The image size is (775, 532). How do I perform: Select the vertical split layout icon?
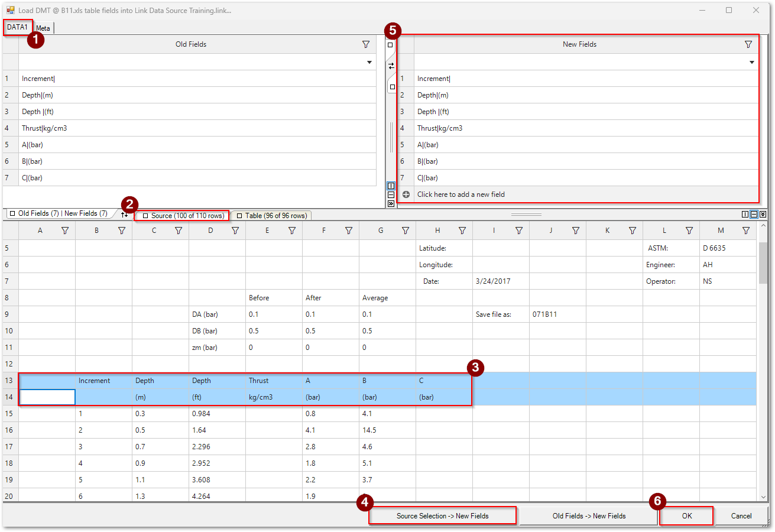coord(391,186)
